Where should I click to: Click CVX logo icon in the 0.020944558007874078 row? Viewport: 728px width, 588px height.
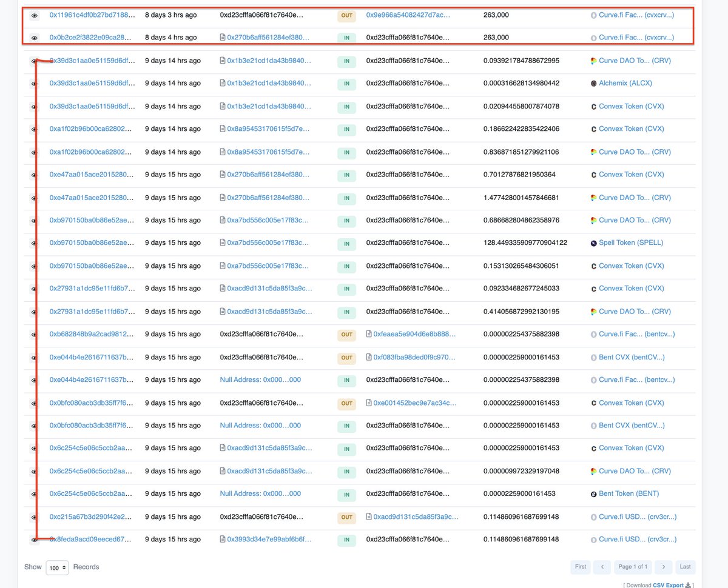point(594,107)
